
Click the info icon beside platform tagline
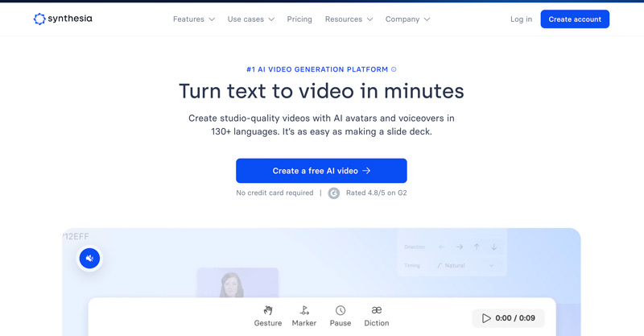(x=394, y=69)
